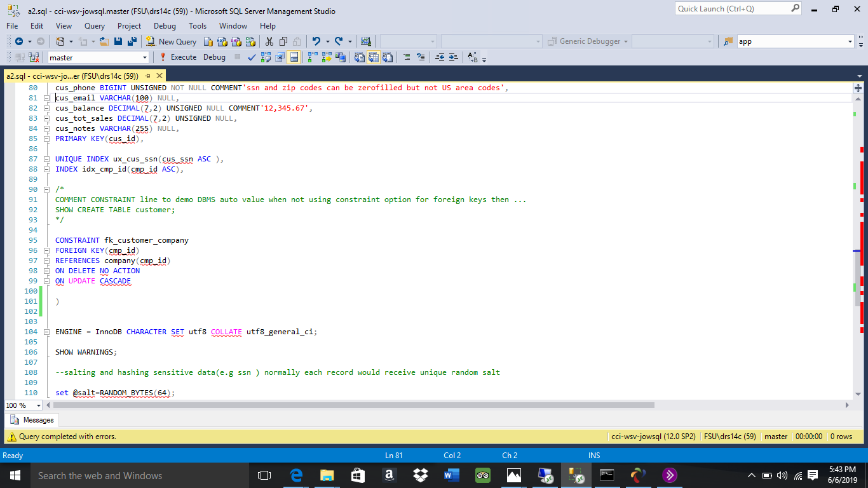
Task: Click the Navigate Backward arrow icon
Action: pos(18,41)
